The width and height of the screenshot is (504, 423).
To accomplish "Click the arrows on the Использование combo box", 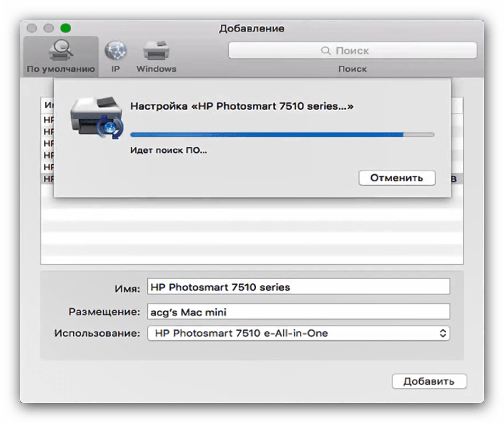I will pyautogui.click(x=442, y=333).
